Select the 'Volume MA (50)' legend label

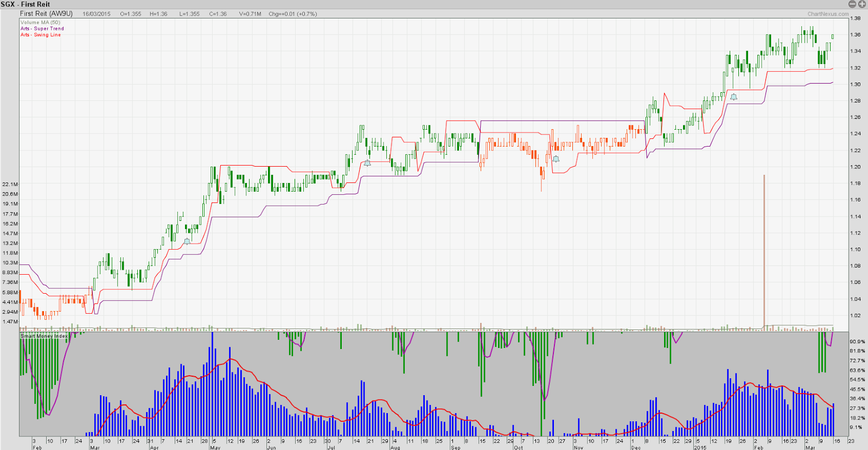(40, 23)
